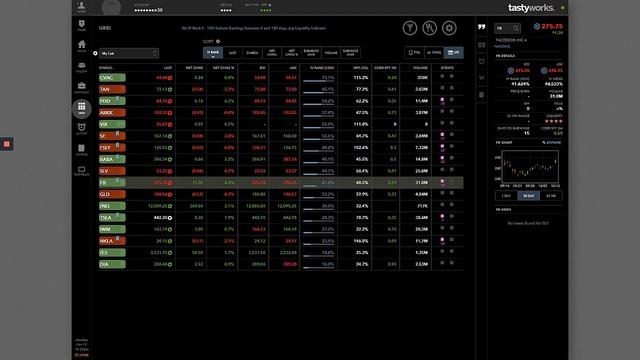Click the ask price target icon
The width and height of the screenshot is (640, 360).
tap(544, 71)
